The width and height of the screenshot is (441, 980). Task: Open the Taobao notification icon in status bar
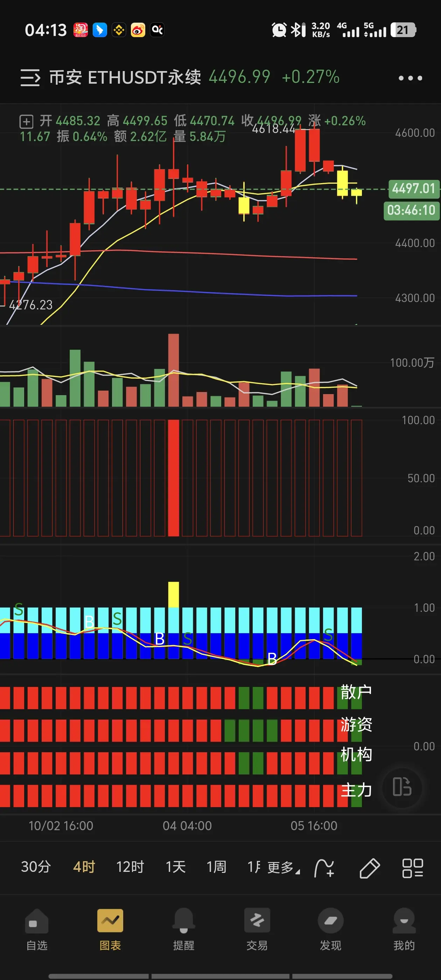click(x=80, y=30)
